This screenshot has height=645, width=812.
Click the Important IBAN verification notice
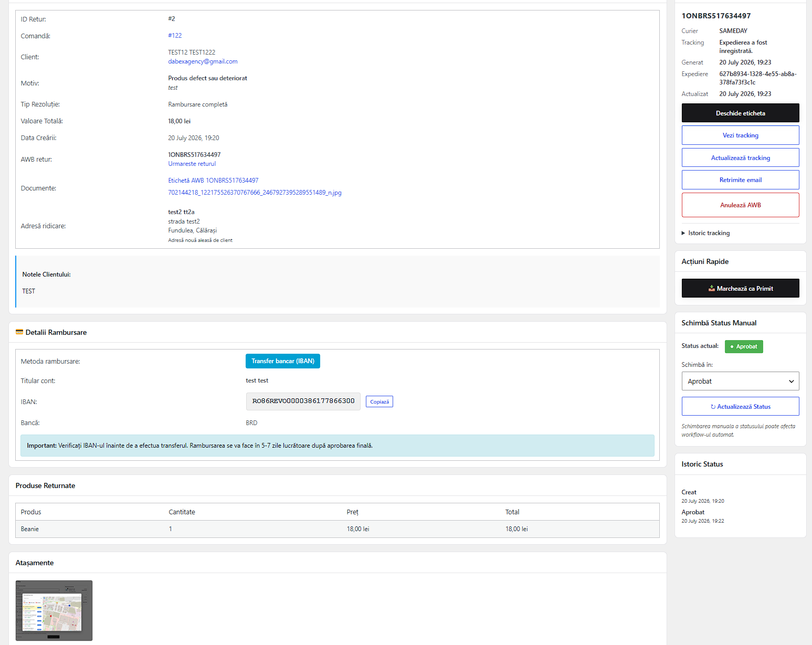click(x=338, y=446)
